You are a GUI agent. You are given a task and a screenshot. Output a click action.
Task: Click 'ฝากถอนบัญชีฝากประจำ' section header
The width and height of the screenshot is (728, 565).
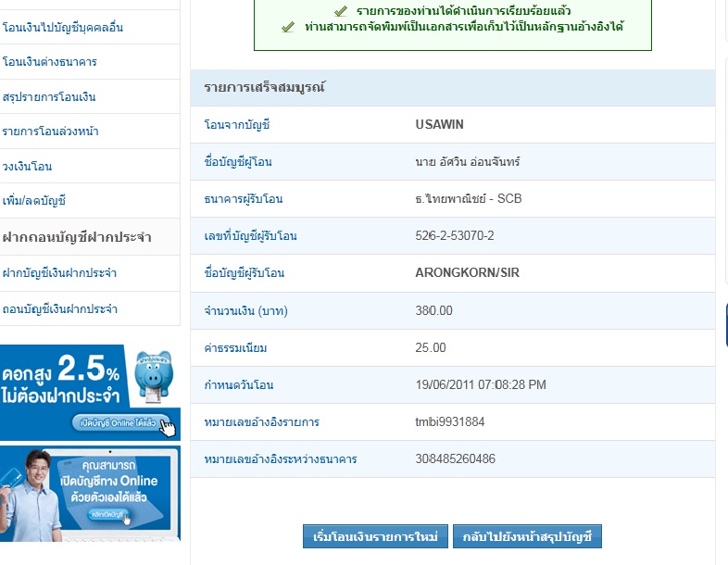coord(77,236)
